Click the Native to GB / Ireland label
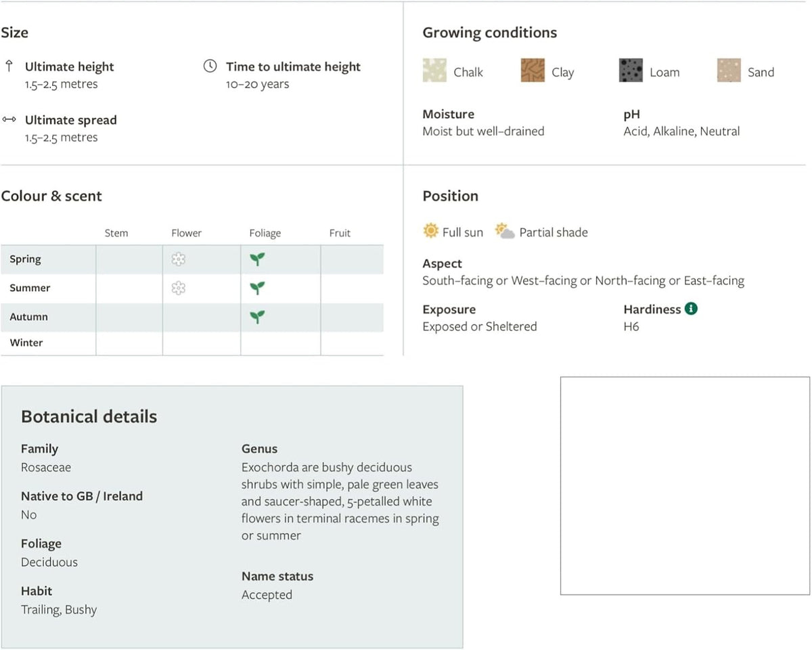This screenshot has height=650, width=812. click(x=82, y=496)
